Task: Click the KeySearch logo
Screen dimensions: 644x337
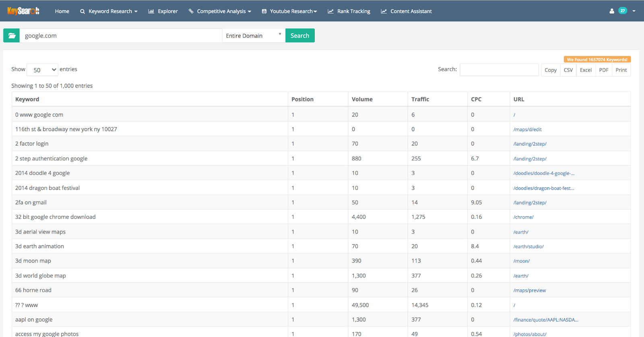Action: [23, 11]
